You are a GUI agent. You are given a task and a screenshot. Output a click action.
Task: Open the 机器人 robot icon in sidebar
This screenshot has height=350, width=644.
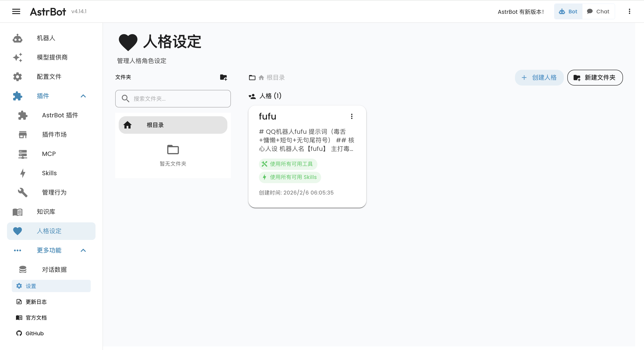point(17,38)
